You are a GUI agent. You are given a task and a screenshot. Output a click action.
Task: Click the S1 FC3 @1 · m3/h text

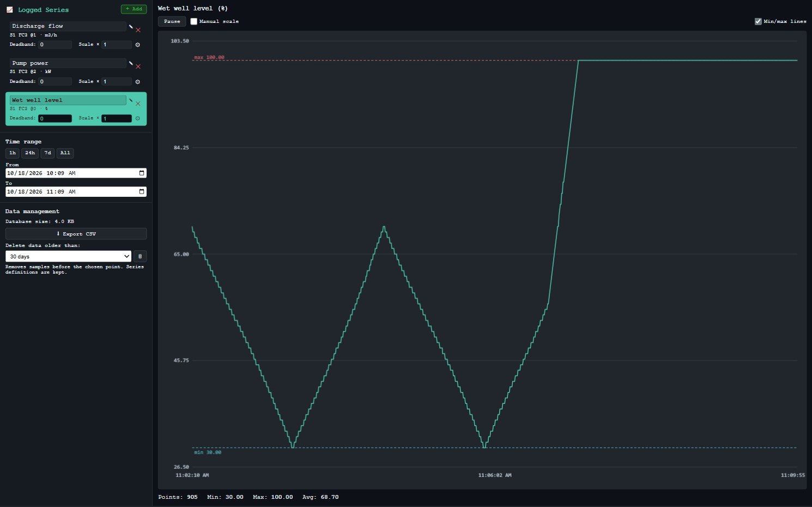pos(33,35)
